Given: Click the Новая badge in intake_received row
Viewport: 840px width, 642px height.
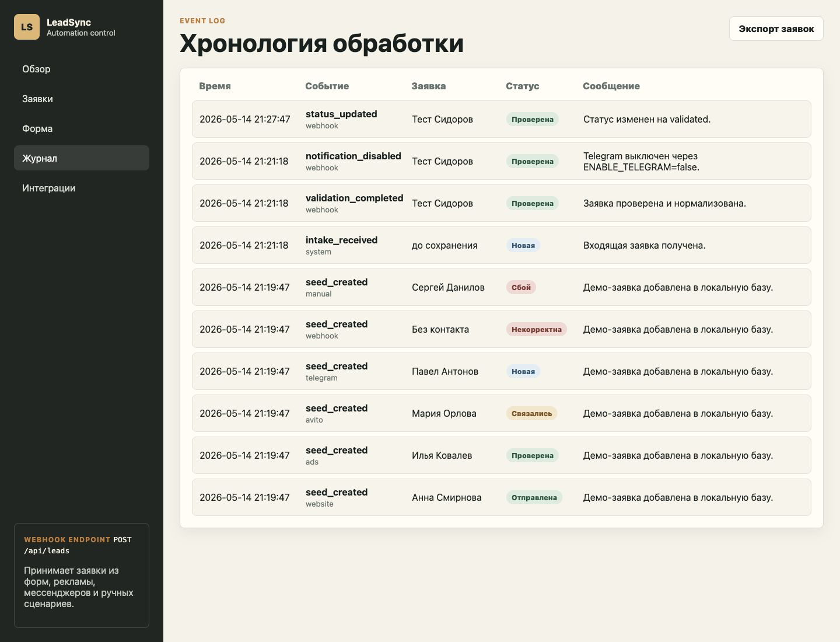Looking at the screenshot, I should pyautogui.click(x=523, y=245).
